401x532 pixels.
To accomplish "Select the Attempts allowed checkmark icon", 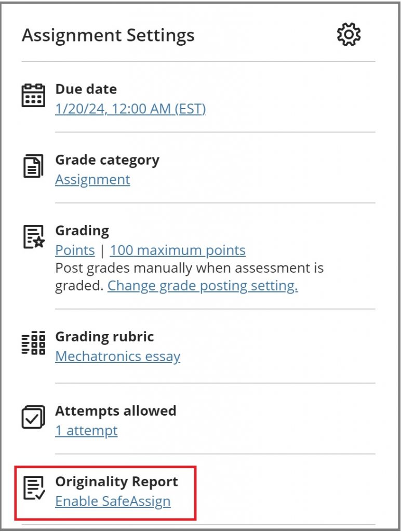I will pyautogui.click(x=33, y=417).
